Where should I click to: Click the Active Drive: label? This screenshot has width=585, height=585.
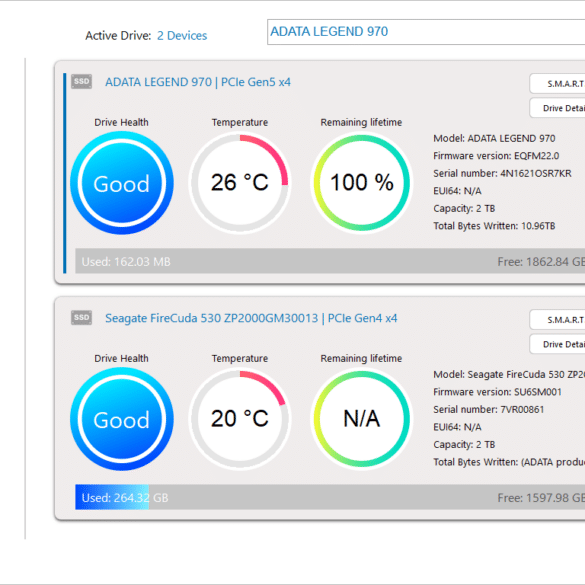[x=118, y=35]
